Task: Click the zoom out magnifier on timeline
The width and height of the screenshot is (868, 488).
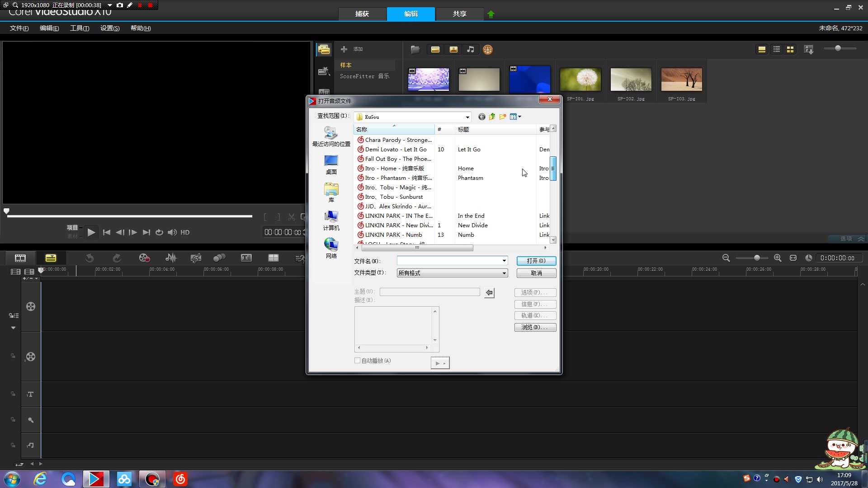Action: point(726,258)
